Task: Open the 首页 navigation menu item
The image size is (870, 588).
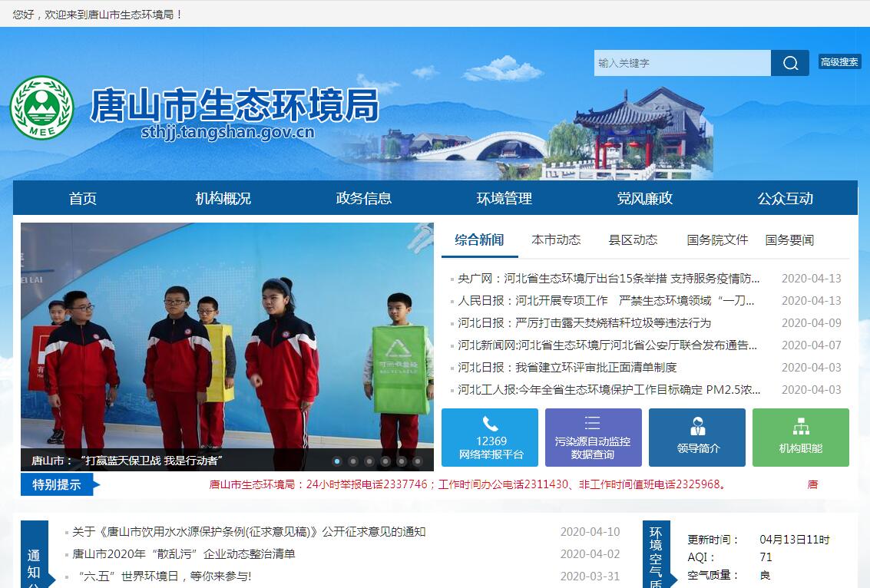Action: tap(83, 198)
